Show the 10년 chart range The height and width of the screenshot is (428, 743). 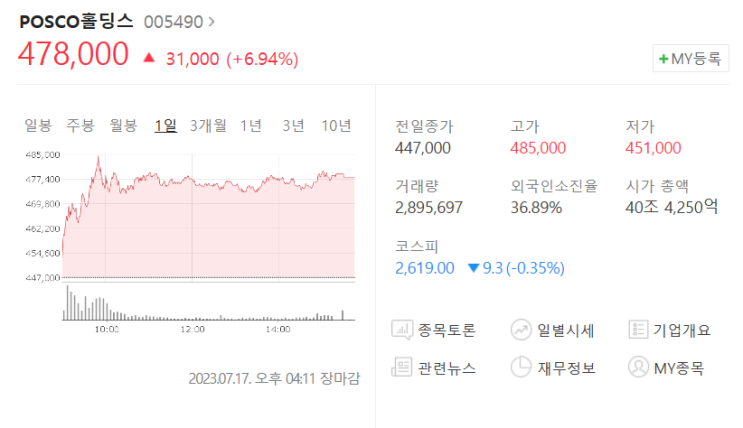(336, 125)
